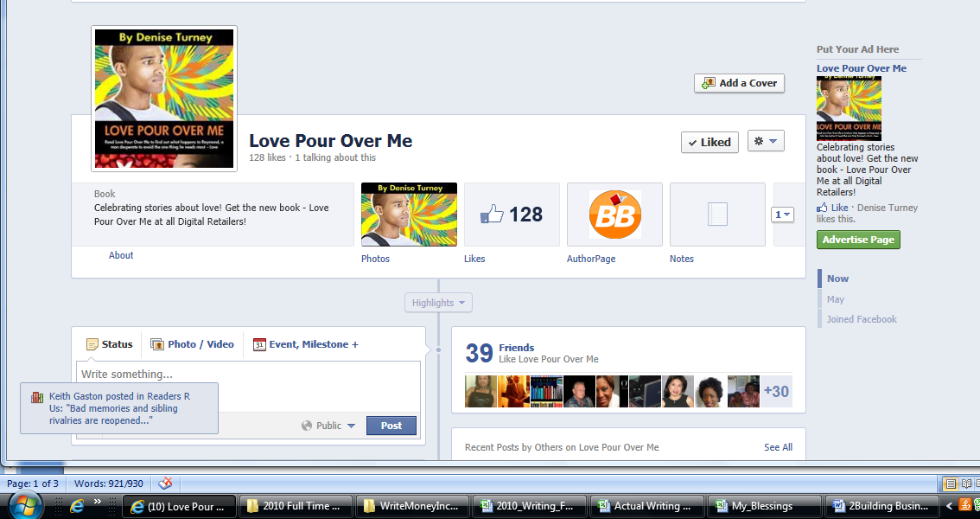
Task: Click the Love Pour Over Me ad title
Action: click(x=862, y=68)
